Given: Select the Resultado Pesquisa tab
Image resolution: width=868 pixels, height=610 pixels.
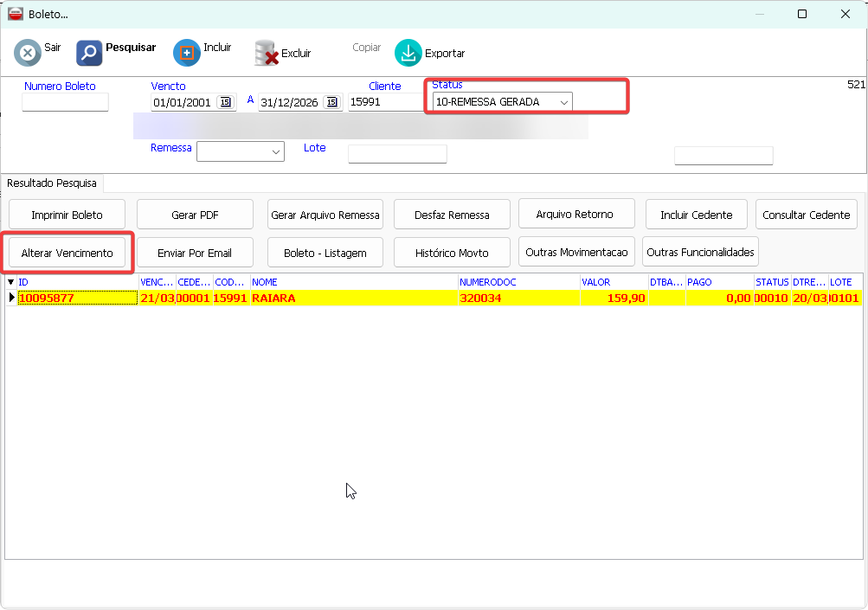Looking at the screenshot, I should (x=52, y=183).
